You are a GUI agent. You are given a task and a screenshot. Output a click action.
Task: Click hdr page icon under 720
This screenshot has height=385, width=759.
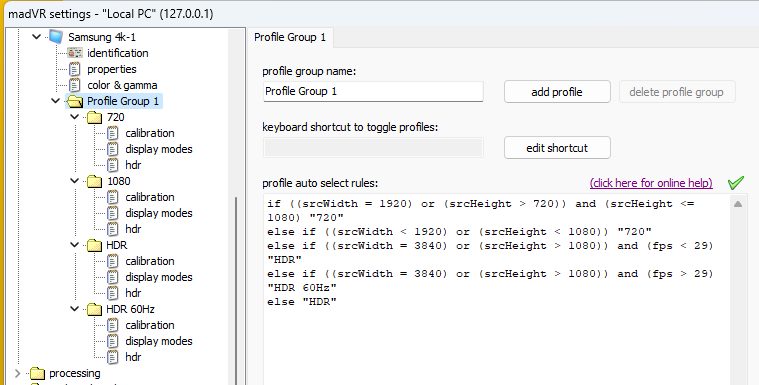[112, 165]
